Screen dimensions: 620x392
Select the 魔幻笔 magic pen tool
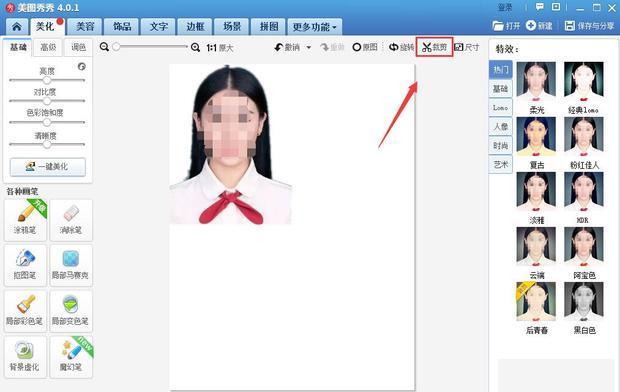coord(71,357)
